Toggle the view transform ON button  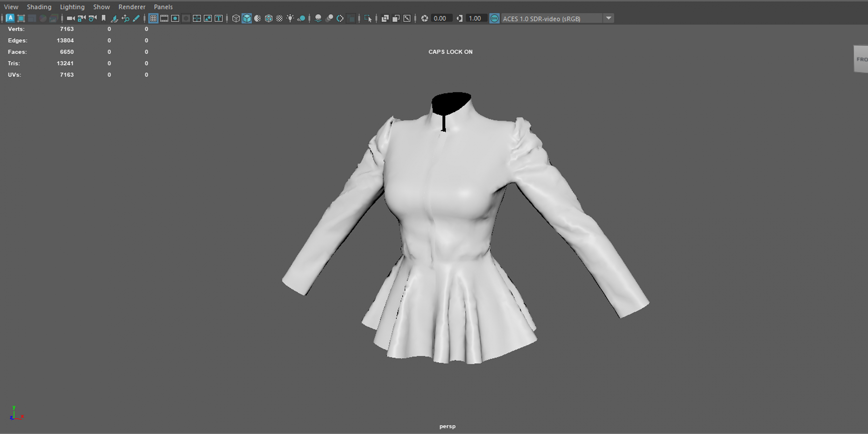[494, 18]
